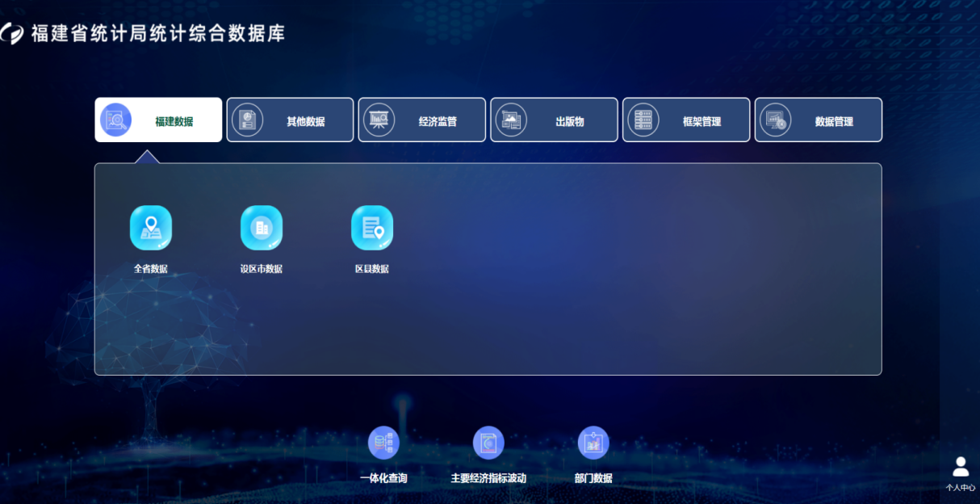
Task: Open the 出版物 tab label
Action: point(569,122)
